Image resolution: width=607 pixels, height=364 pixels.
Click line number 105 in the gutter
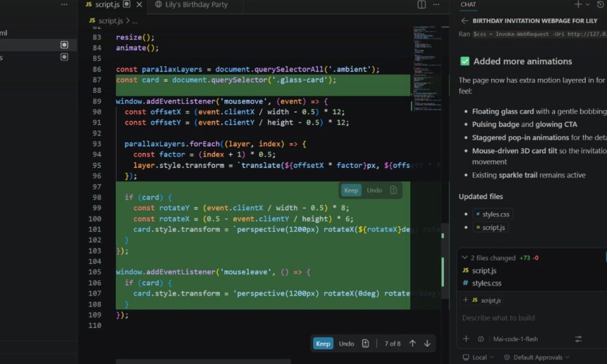(95, 272)
